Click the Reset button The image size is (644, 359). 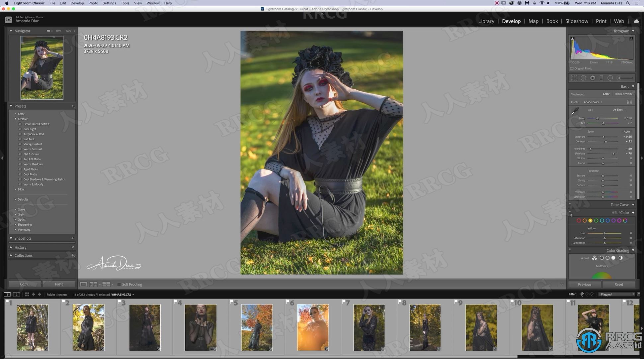click(619, 285)
